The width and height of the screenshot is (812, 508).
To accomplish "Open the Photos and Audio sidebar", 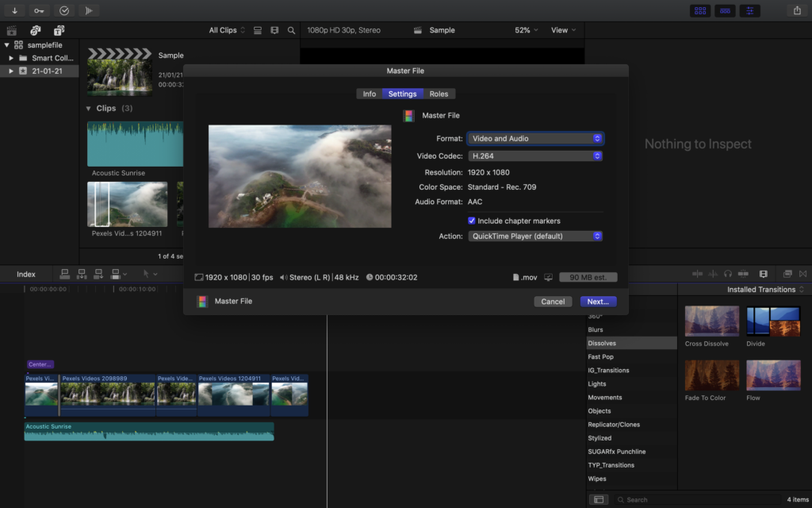I will 35,29.
